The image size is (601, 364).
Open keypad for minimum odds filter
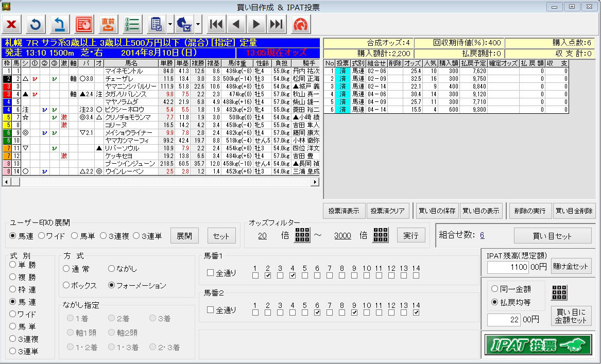302,235
